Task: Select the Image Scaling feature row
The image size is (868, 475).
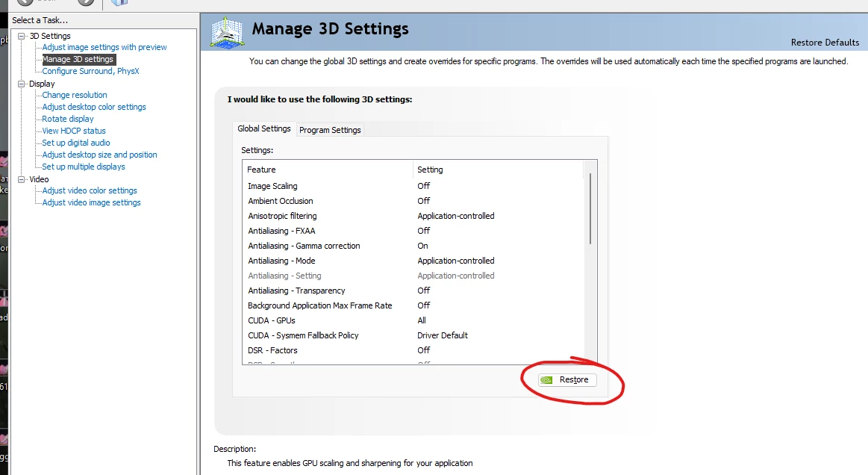Action: (x=413, y=186)
